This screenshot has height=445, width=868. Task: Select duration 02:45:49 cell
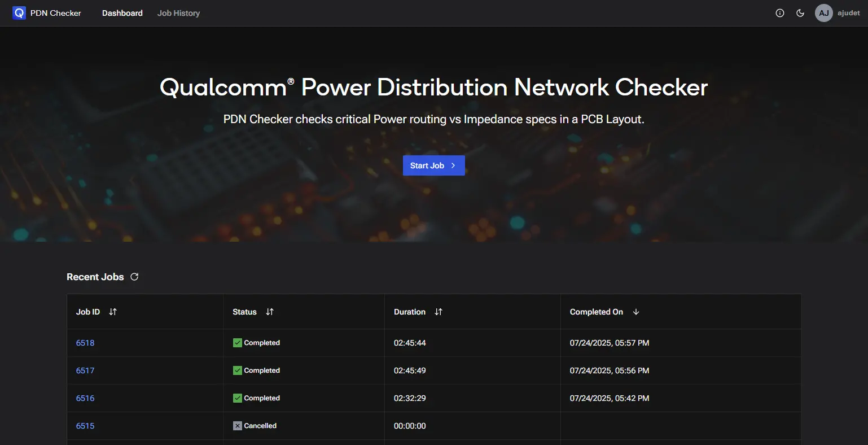(x=410, y=370)
